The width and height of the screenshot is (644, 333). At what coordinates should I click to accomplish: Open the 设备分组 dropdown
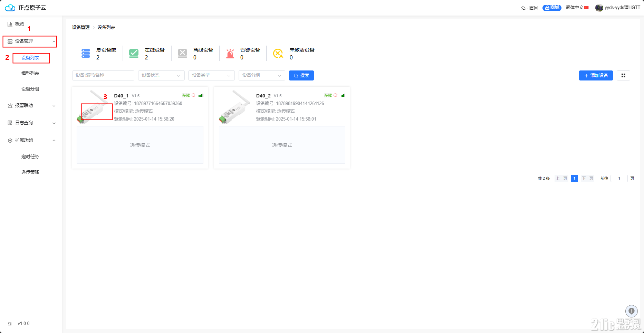pos(262,75)
